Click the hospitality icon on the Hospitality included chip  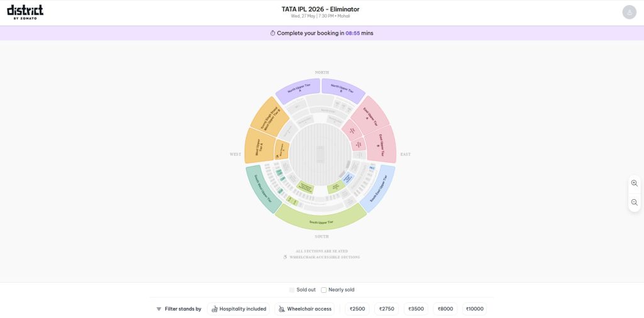click(214, 309)
